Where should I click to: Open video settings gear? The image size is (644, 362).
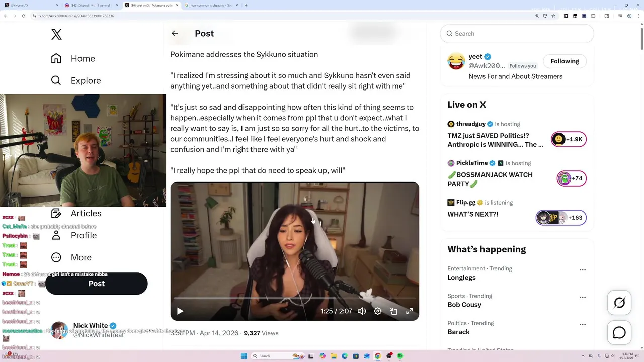[x=378, y=311]
